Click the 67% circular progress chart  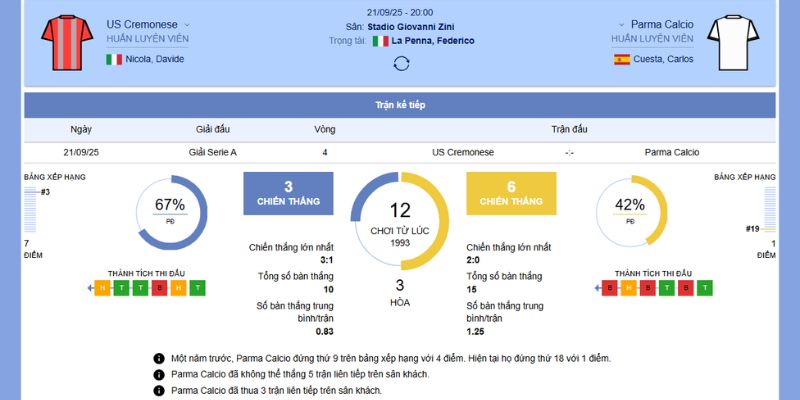pos(170,211)
